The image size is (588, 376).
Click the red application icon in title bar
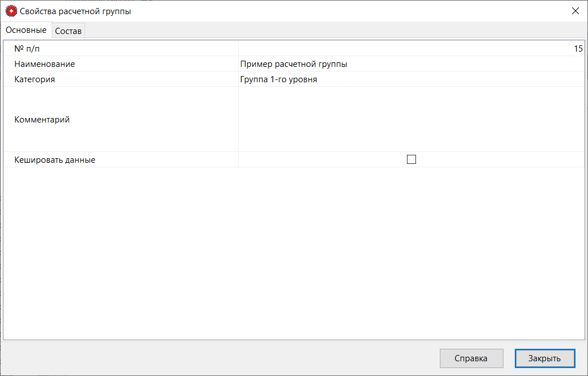coord(11,11)
